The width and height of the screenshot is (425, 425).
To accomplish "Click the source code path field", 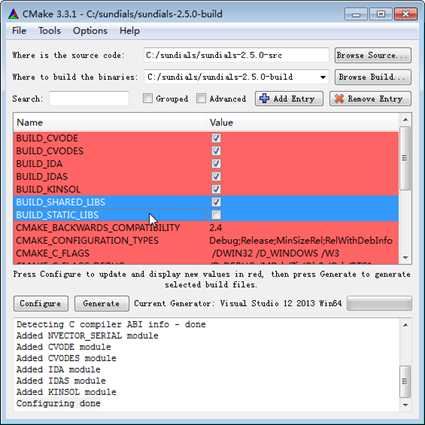I will click(236, 55).
